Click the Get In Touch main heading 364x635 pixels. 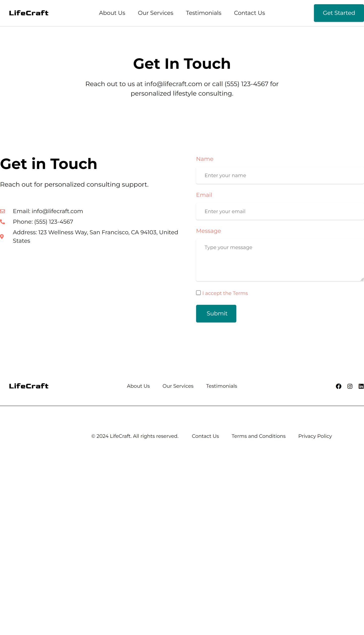(x=182, y=63)
